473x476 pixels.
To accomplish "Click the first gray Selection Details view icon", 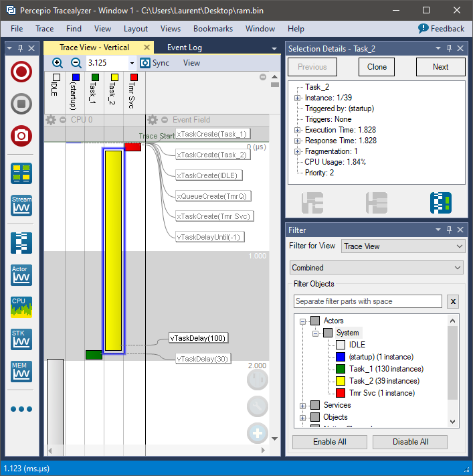I will pyautogui.click(x=312, y=203).
